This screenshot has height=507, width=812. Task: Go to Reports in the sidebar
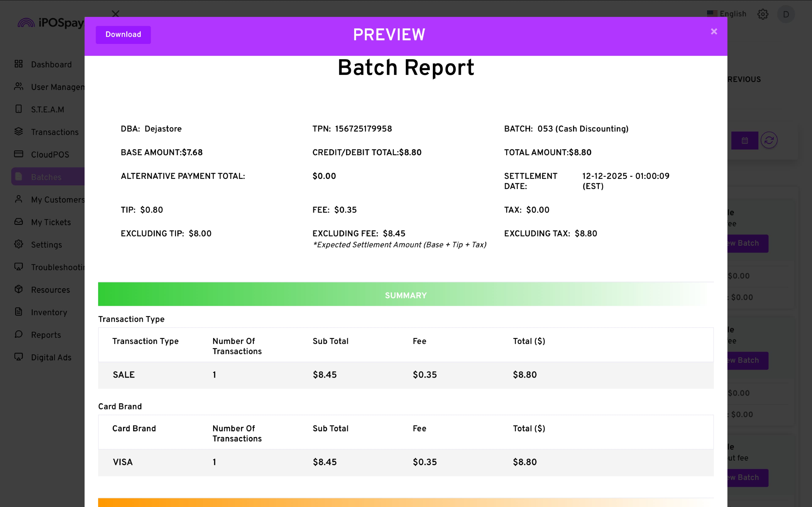(x=46, y=335)
